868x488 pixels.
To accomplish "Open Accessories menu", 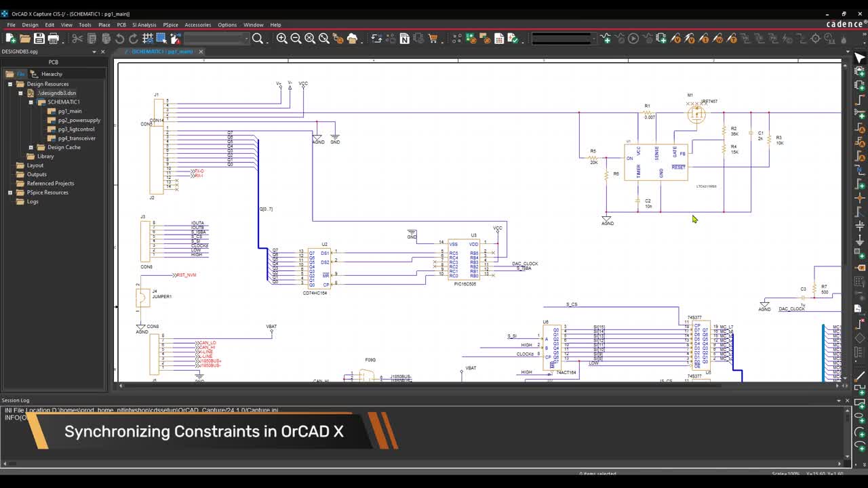I will coord(197,24).
